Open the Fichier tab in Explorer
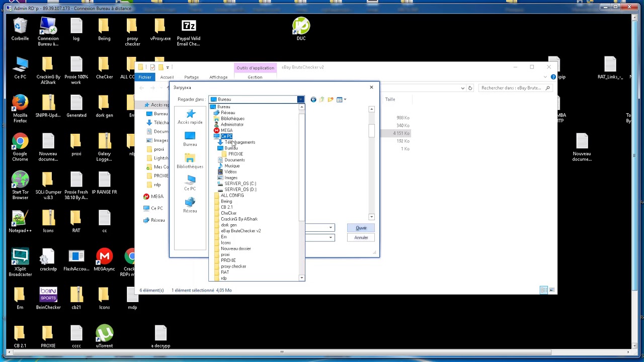 point(145,77)
